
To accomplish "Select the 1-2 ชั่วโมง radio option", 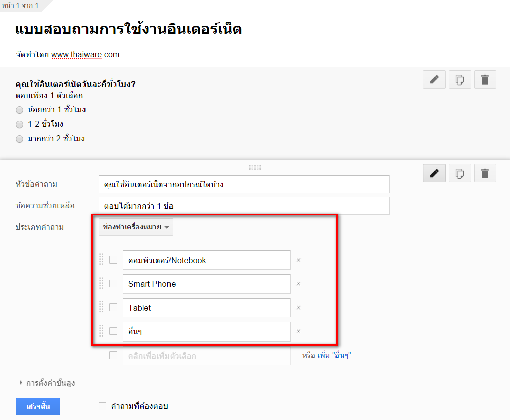I will click(20, 124).
